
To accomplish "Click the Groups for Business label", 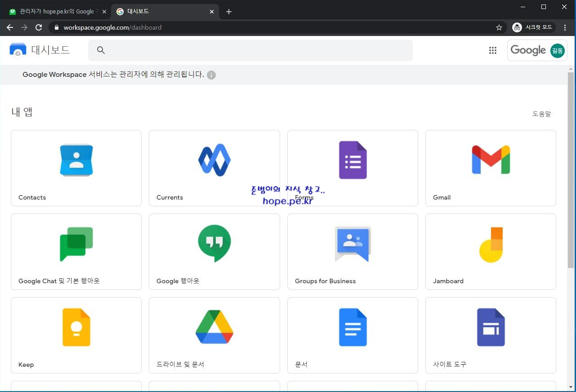I will tap(325, 281).
